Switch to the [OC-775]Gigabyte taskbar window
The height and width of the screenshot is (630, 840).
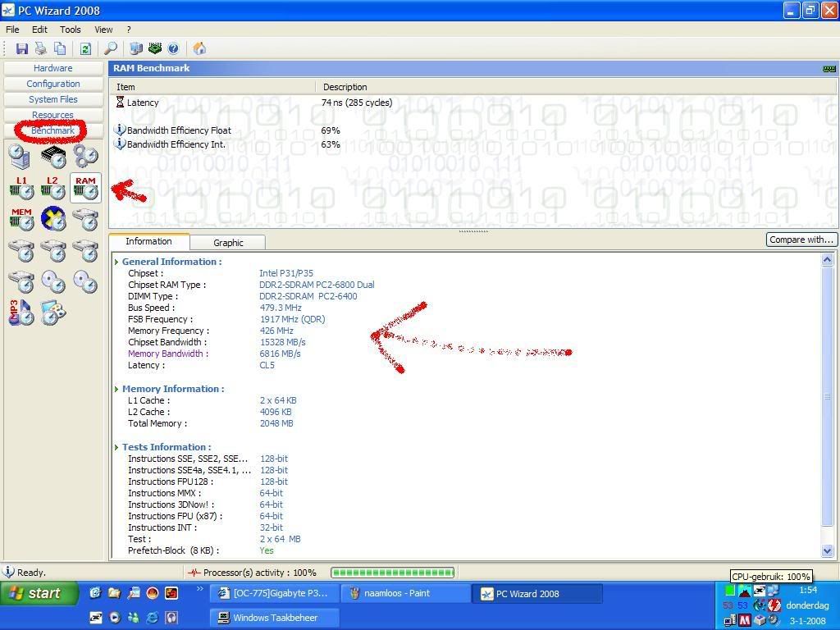point(274,593)
